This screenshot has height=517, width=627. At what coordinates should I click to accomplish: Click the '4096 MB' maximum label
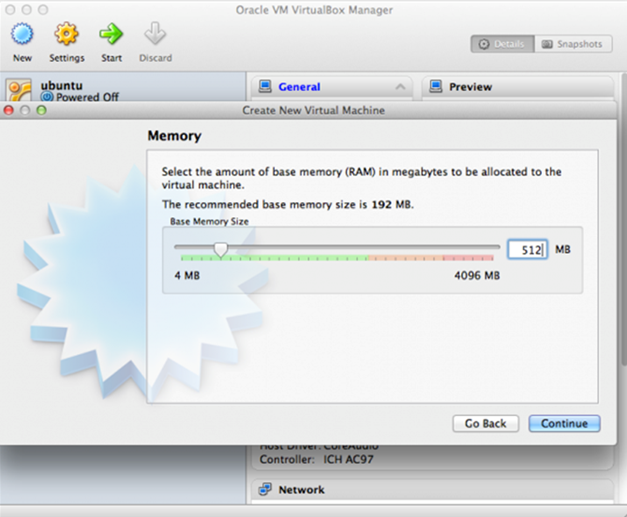[477, 275]
